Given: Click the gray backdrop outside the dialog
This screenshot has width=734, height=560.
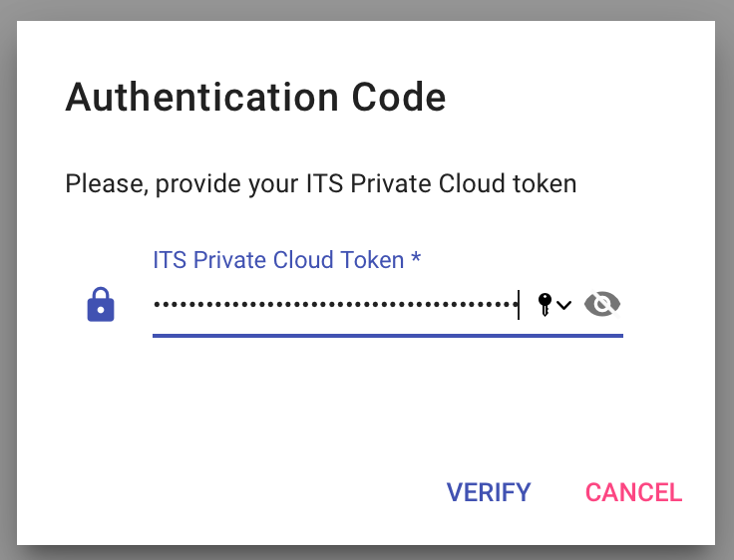Looking at the screenshot, I should 8,281.
